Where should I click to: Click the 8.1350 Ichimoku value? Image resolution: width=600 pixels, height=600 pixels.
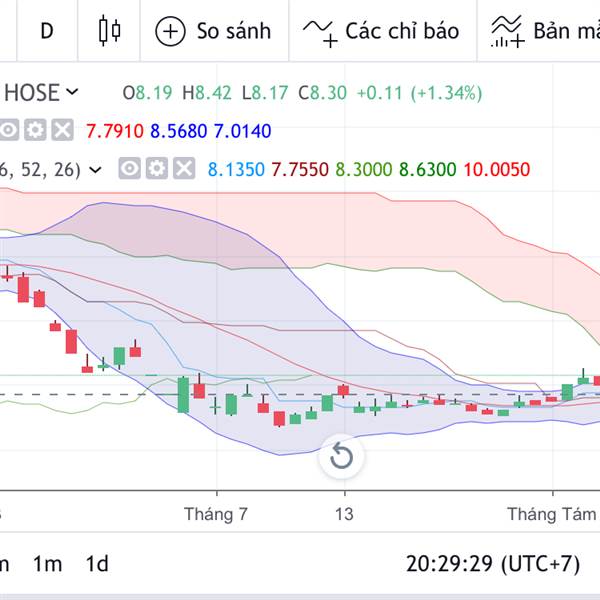pos(236,169)
